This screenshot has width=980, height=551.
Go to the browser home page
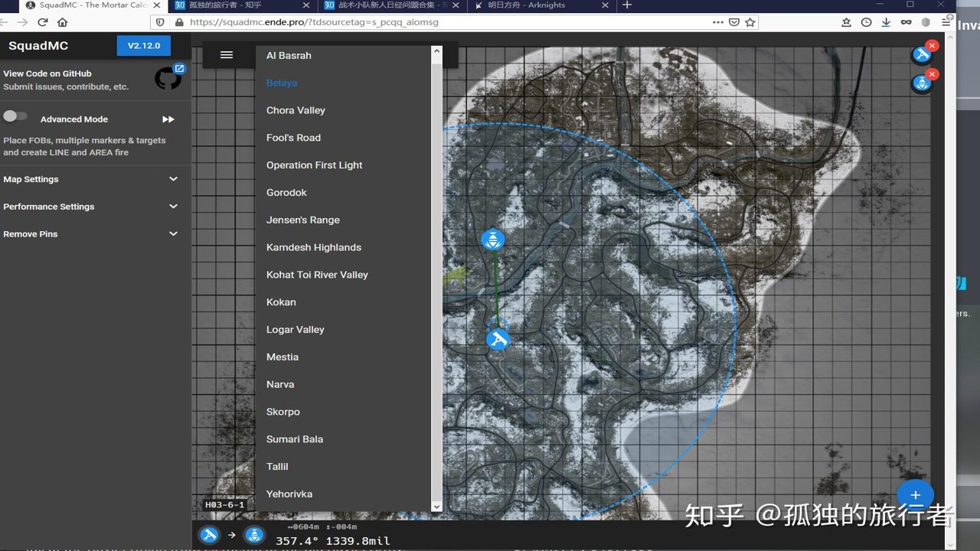pos(63,22)
